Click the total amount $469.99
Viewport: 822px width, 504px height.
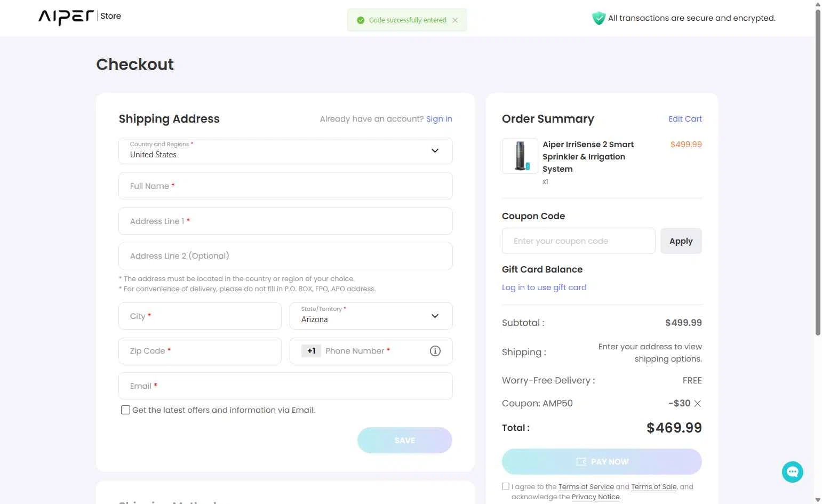pyautogui.click(x=674, y=428)
